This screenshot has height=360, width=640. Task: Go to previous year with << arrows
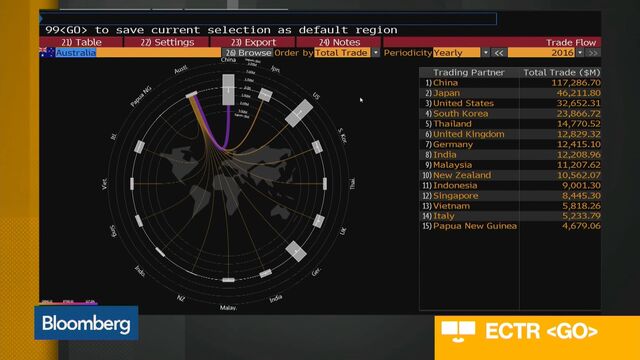click(498, 53)
